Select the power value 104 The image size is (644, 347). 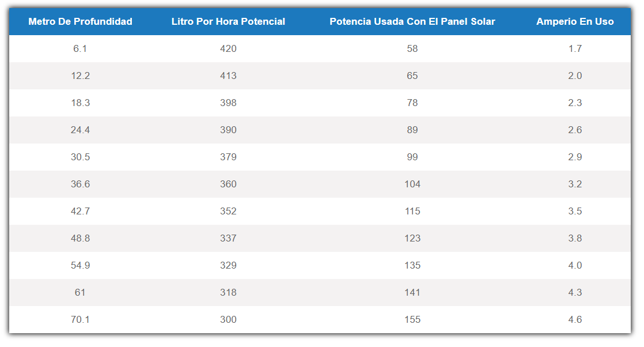click(412, 184)
